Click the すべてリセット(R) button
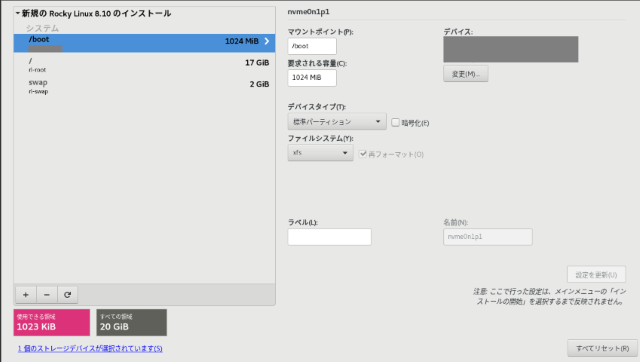This screenshot has width=640, height=362. [x=602, y=348]
